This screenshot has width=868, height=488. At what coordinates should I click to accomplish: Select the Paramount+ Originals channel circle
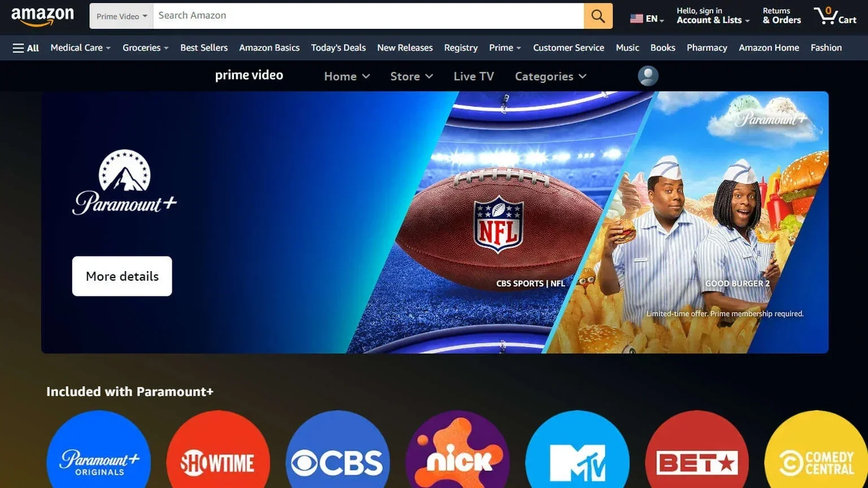99,449
